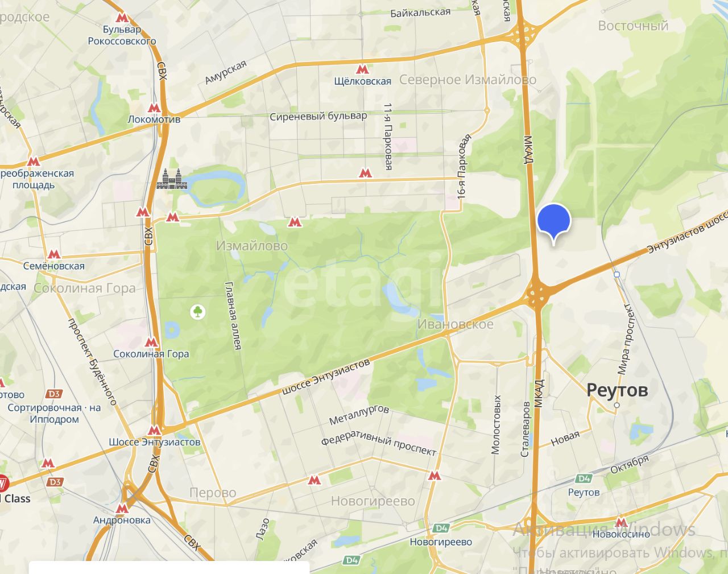The image size is (728, 574).
Task: Select the D4 Новогиреево railway badge
Action: (x=441, y=528)
